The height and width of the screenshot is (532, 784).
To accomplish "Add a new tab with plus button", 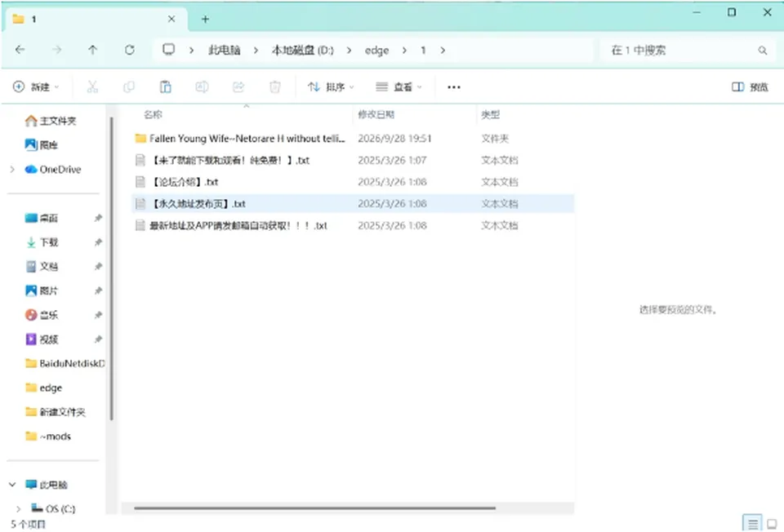I will [205, 20].
